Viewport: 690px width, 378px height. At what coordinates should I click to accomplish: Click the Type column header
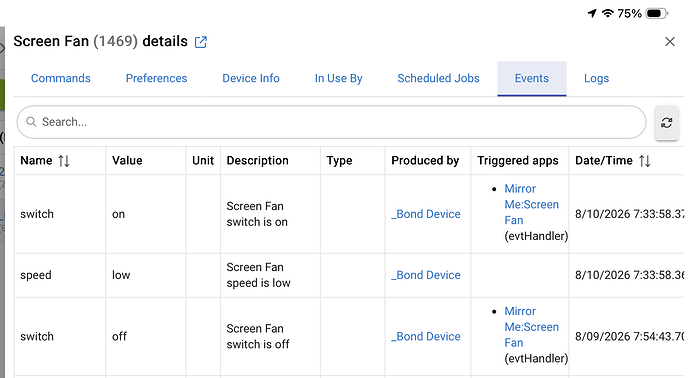[339, 161]
